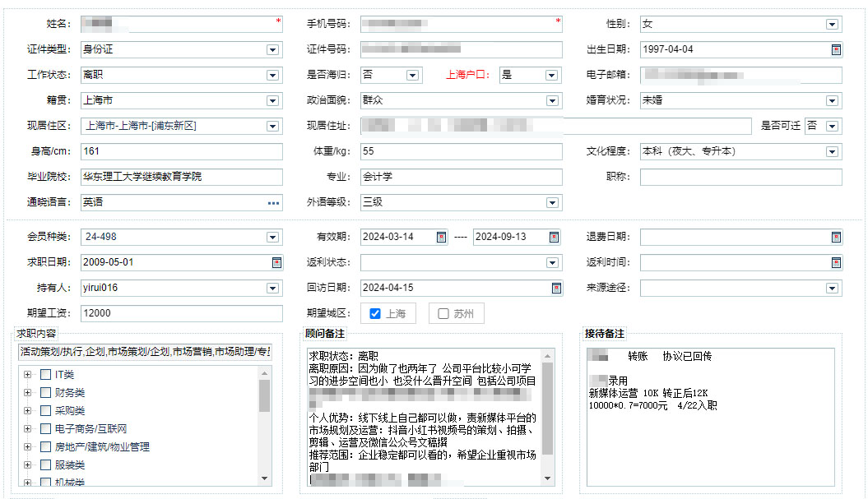Focus the 姓名 input field
This screenshot has width=868, height=499.
tap(182, 25)
